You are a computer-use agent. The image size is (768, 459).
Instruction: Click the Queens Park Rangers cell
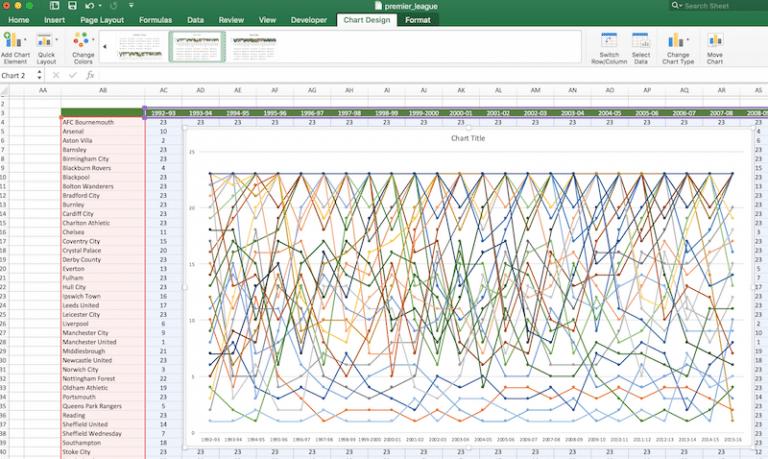[x=103, y=406]
